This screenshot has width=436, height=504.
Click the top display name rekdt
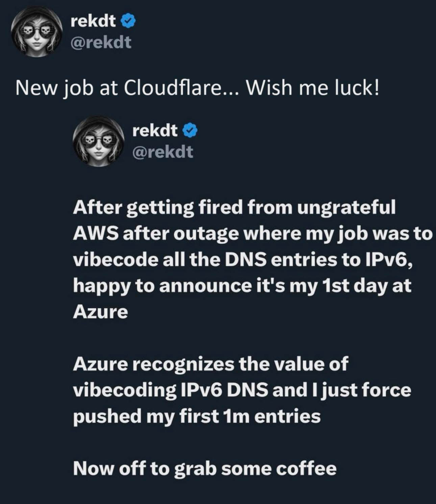click(x=93, y=21)
